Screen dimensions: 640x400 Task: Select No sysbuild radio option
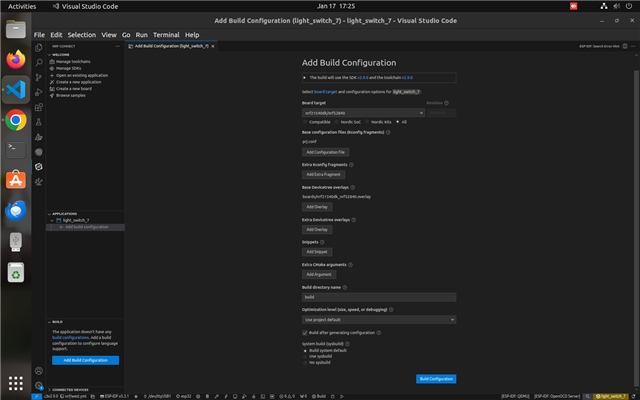point(305,362)
